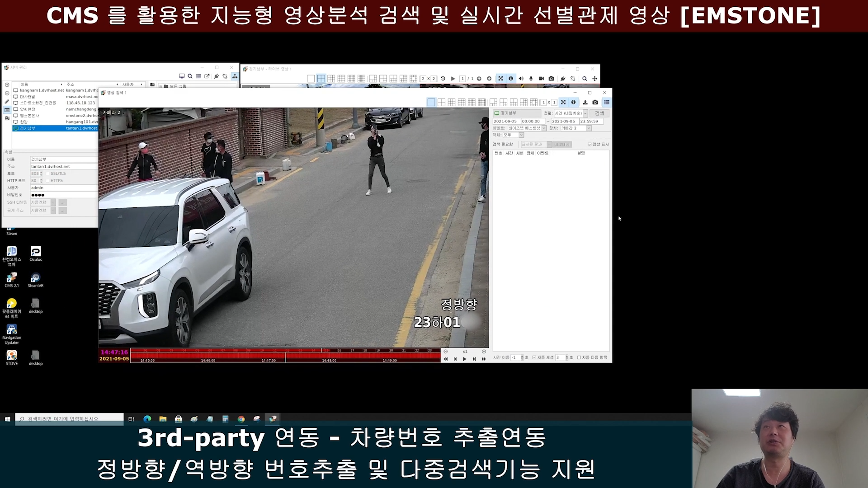
Task: Click network tree icon in server manager toolbar
Action: point(235,76)
